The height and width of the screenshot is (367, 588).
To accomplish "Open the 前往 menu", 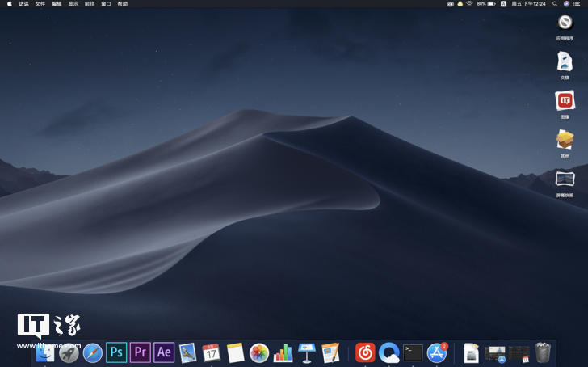I will (90, 4).
